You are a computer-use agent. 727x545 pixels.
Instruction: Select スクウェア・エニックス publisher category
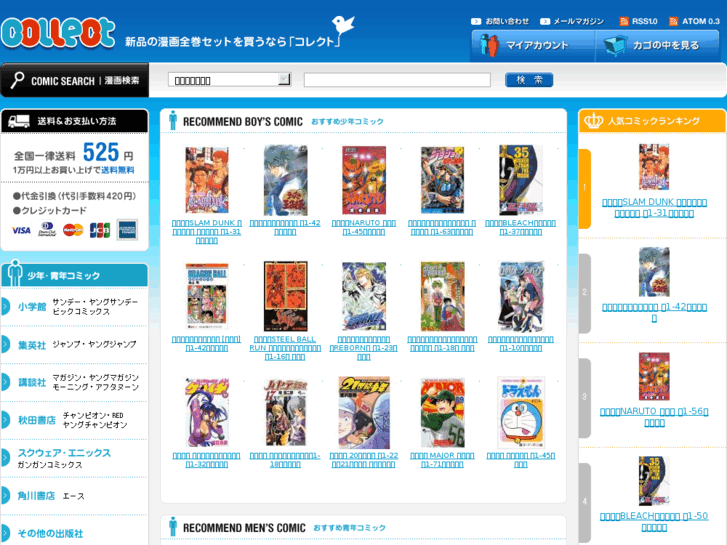coord(64,453)
